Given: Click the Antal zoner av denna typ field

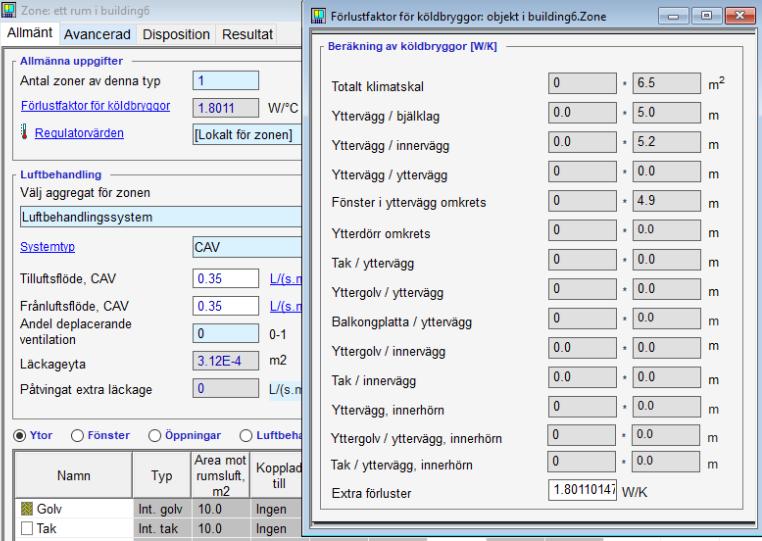Looking at the screenshot, I should (x=225, y=80).
